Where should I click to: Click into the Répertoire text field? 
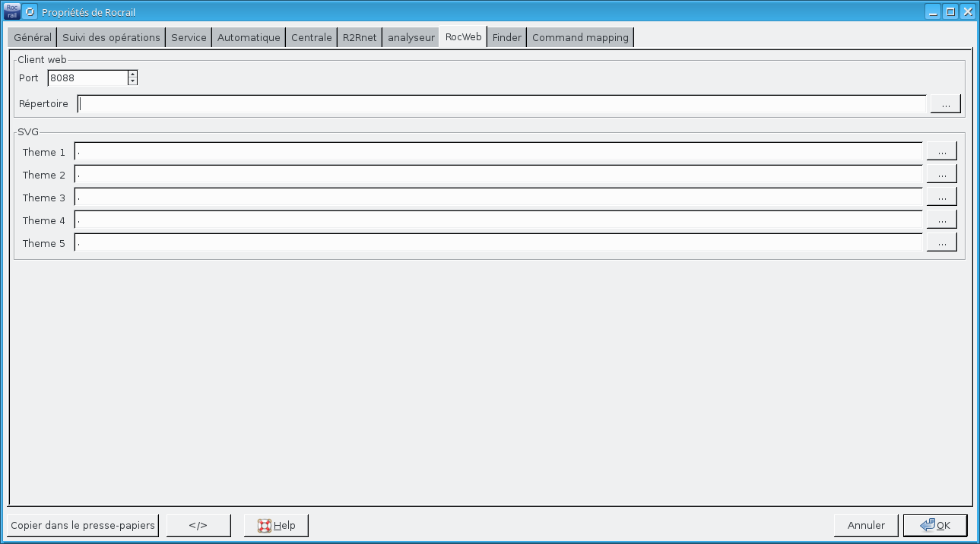(x=502, y=104)
